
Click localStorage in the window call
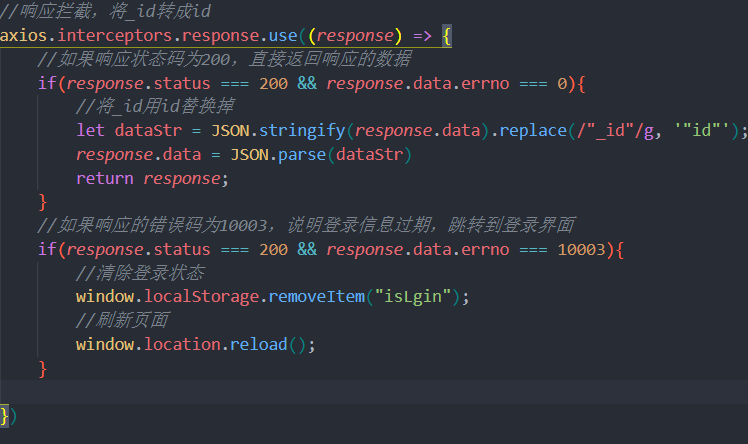pos(201,297)
